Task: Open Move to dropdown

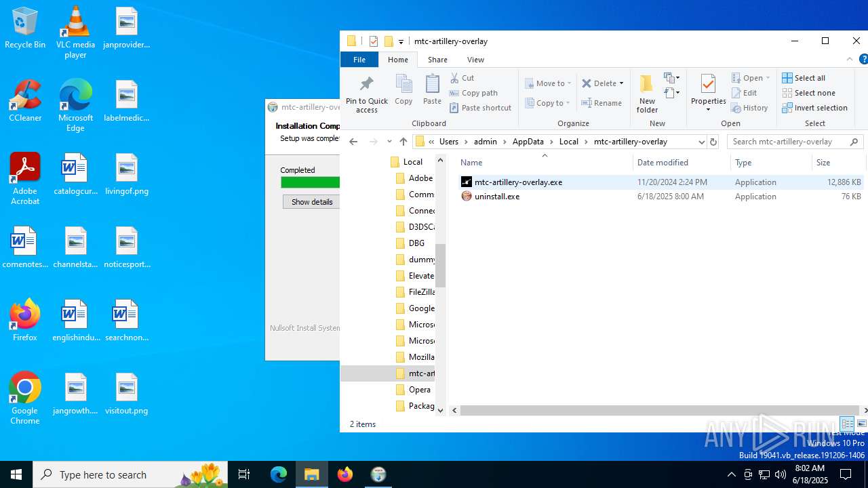Action: pyautogui.click(x=548, y=83)
